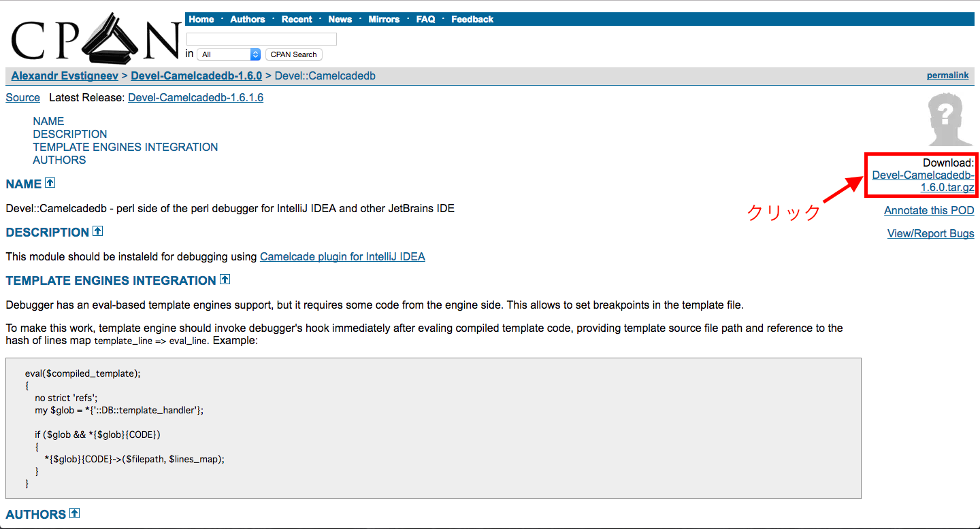This screenshot has height=529, width=980.
Task: Jump to DESCRIPTION in table of contents
Action: 70,134
